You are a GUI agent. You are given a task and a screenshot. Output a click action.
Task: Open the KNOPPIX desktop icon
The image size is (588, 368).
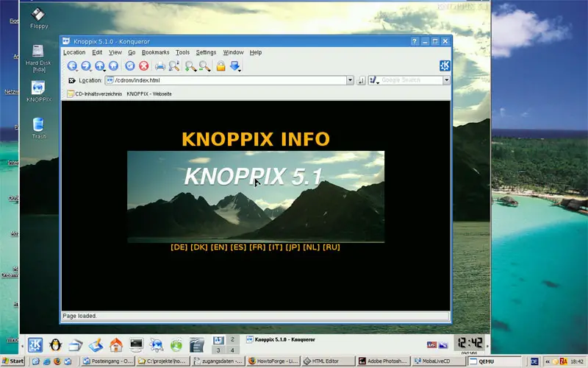(39, 91)
